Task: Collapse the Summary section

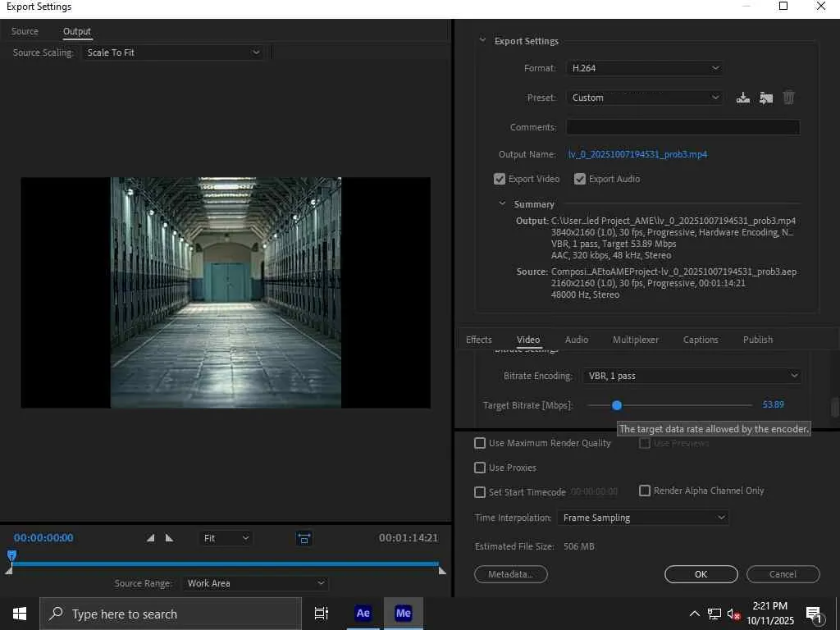Action: [503, 204]
